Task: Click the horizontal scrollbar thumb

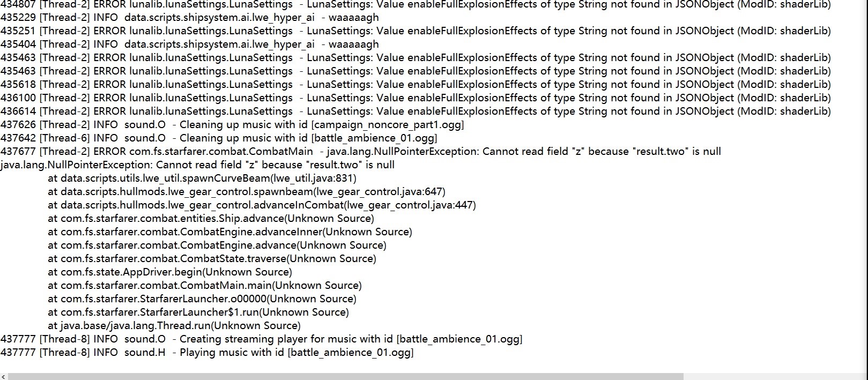Action: coord(343,377)
